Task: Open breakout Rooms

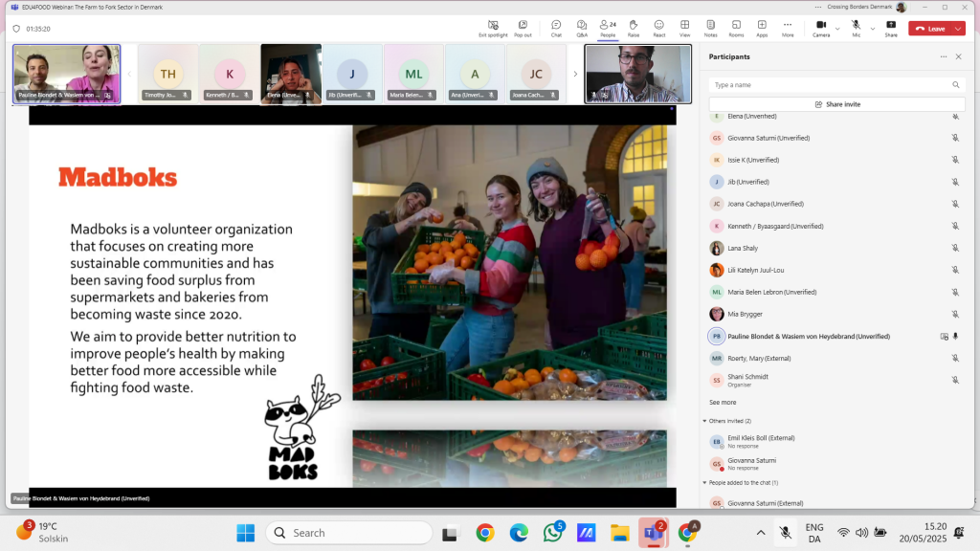Action: click(736, 28)
